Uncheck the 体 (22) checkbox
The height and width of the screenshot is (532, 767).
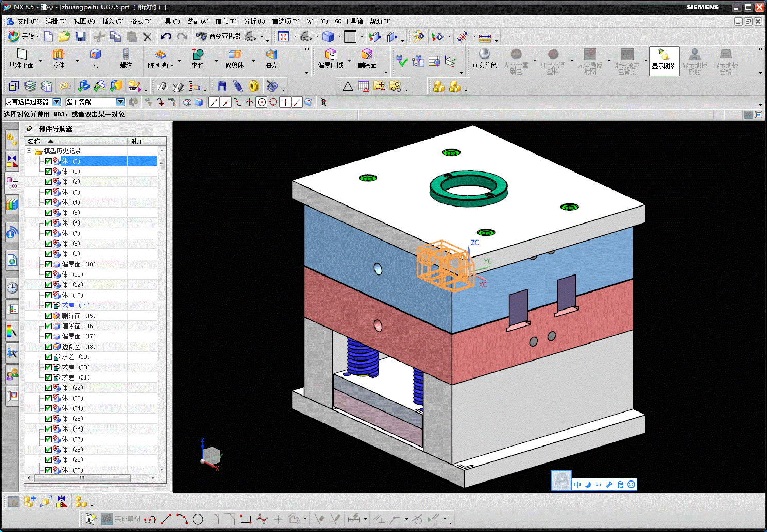(48, 388)
